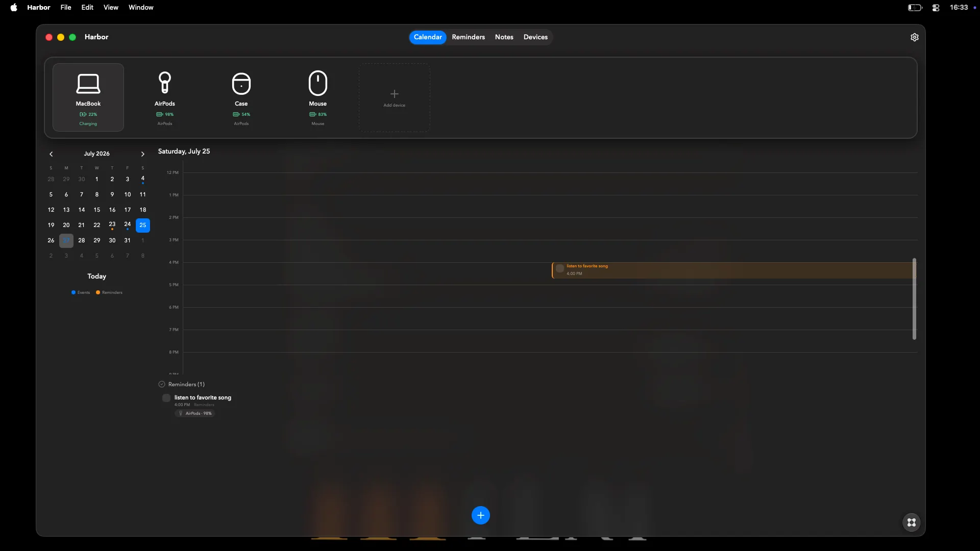
Task: Switch to the Devices tab
Action: [x=535, y=37]
